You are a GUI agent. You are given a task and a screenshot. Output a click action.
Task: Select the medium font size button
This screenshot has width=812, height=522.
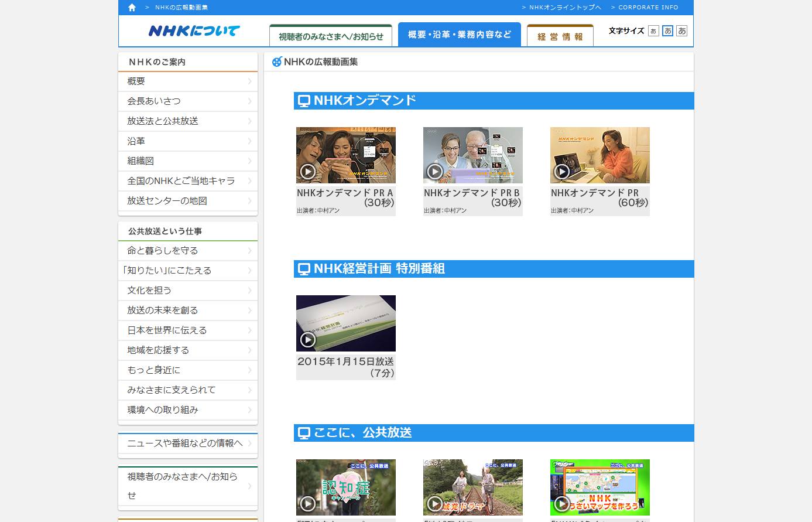(x=668, y=31)
